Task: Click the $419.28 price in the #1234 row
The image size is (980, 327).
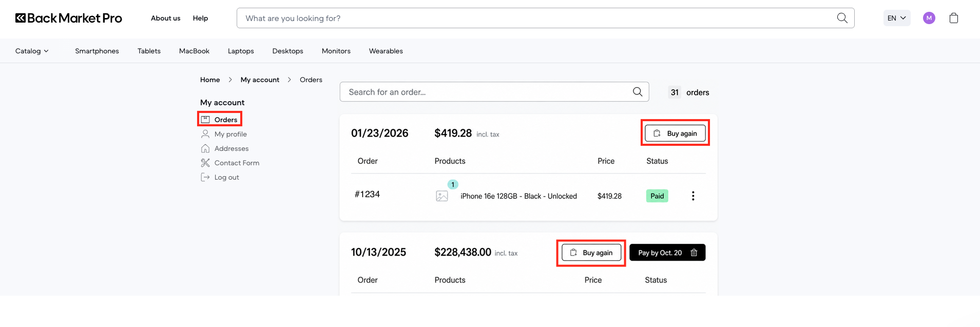Action: tap(609, 196)
